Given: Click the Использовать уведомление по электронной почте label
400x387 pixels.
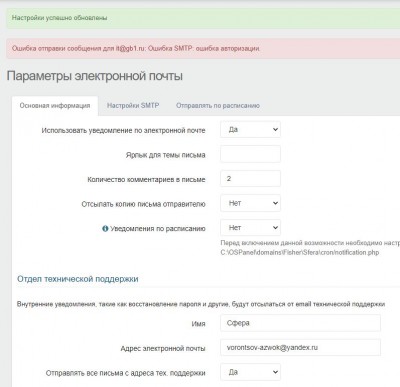Looking at the screenshot, I should 123,131.
